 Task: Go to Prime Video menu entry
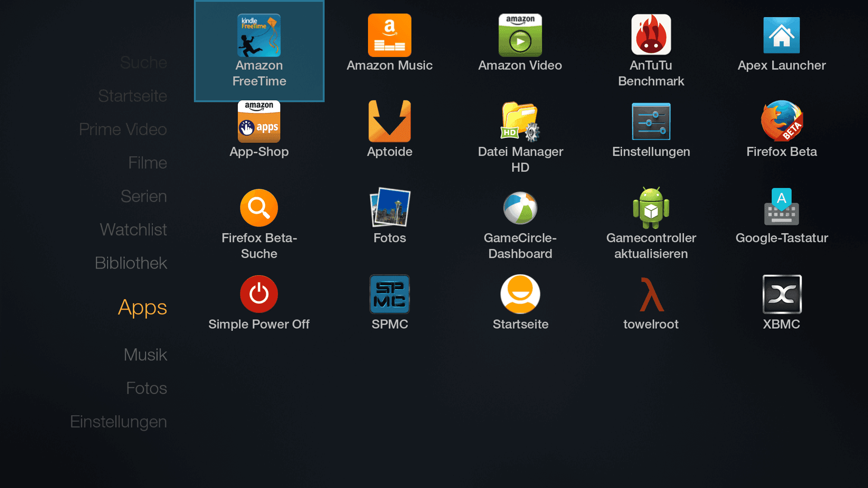click(x=123, y=129)
